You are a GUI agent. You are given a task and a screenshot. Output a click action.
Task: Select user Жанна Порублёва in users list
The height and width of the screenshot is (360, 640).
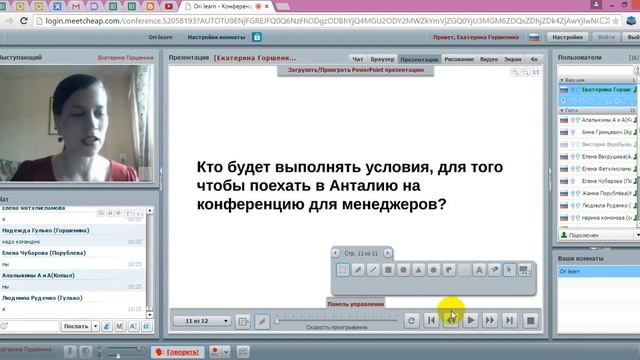coord(598,193)
